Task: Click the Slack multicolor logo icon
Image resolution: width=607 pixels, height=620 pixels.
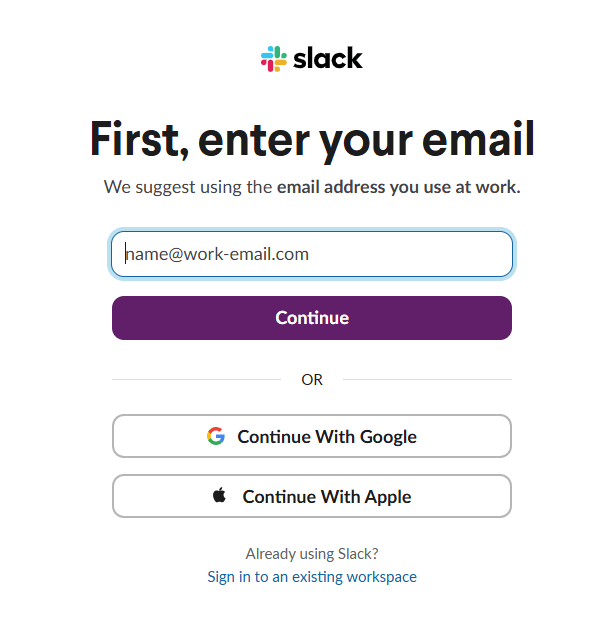Action: tap(273, 59)
